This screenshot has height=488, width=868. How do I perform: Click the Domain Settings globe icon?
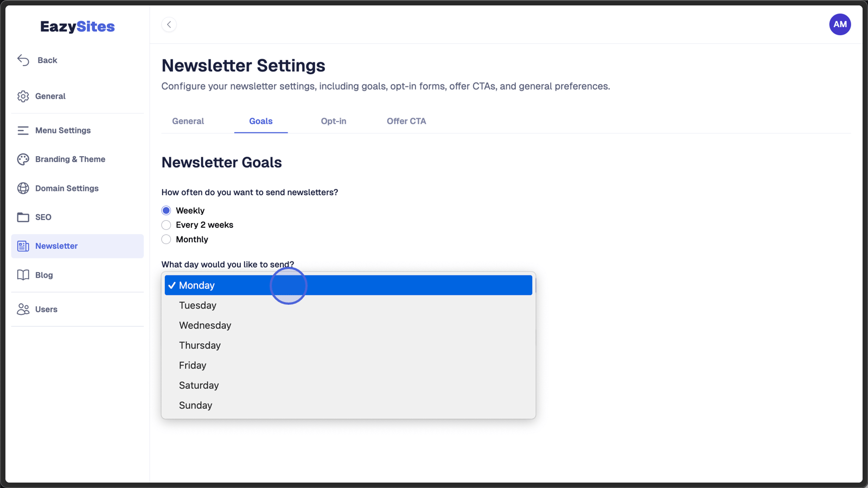click(23, 188)
